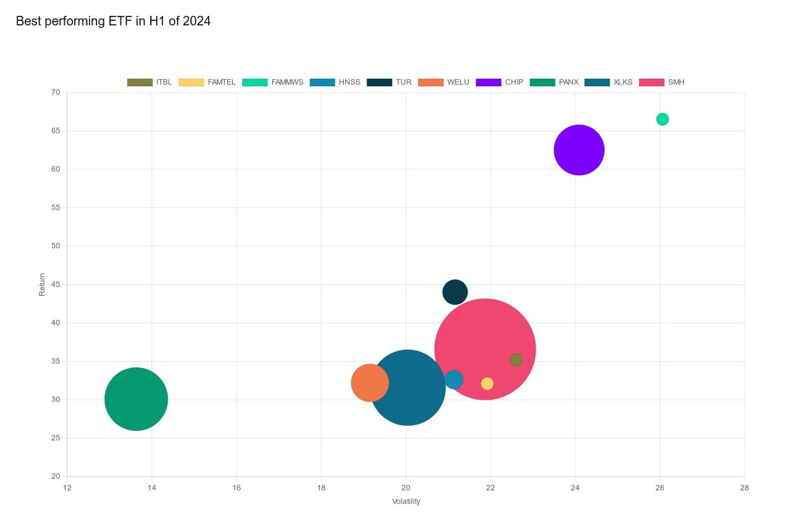Click the x-axis tick value 22

[490, 488]
